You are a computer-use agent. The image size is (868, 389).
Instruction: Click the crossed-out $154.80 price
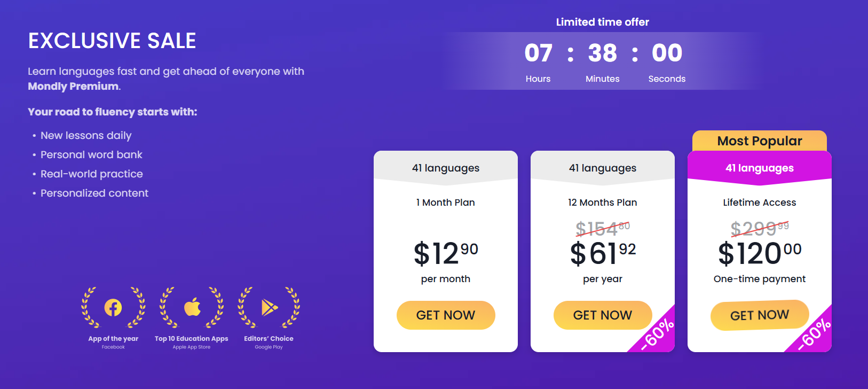coord(603,229)
